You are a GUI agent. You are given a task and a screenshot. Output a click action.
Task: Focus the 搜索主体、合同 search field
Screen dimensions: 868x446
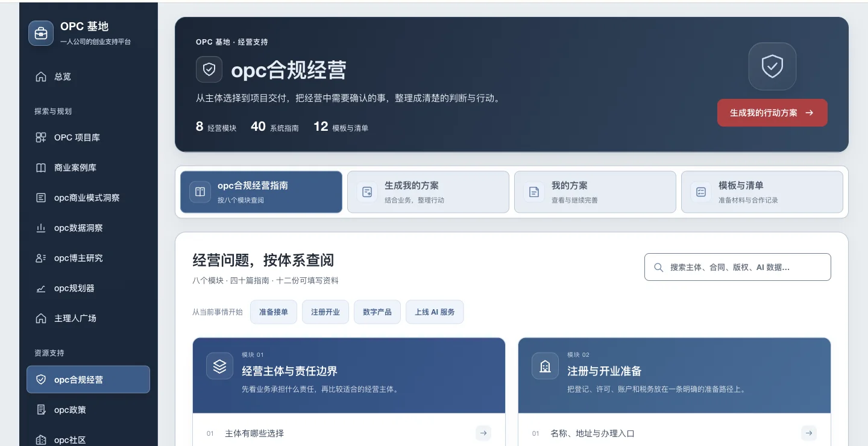[738, 267]
